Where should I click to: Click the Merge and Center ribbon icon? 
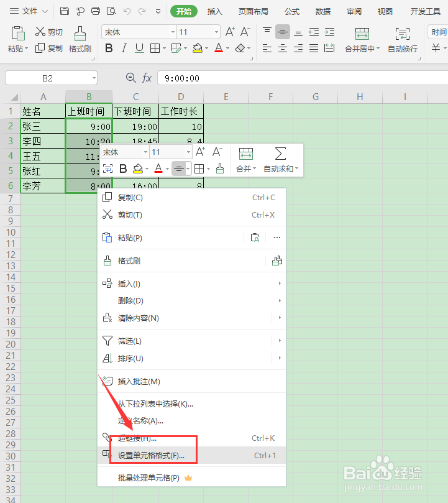pos(362,34)
